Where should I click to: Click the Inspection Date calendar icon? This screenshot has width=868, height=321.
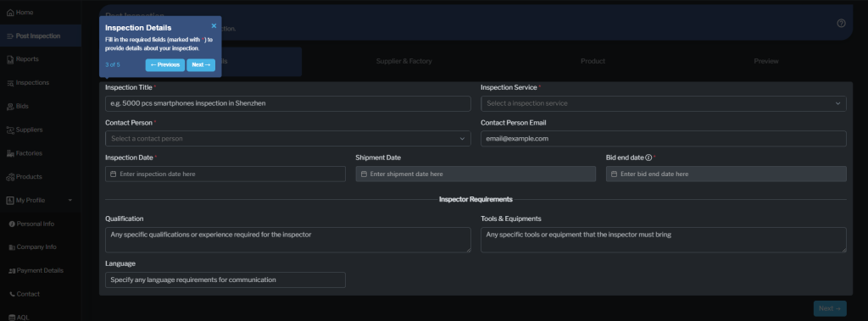coord(114,174)
